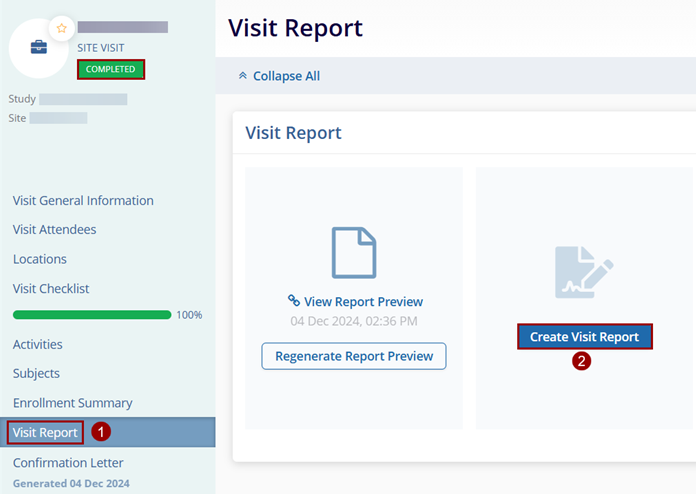Select Visit Checklist in sidebar
This screenshot has height=494, width=696.
coord(51,288)
